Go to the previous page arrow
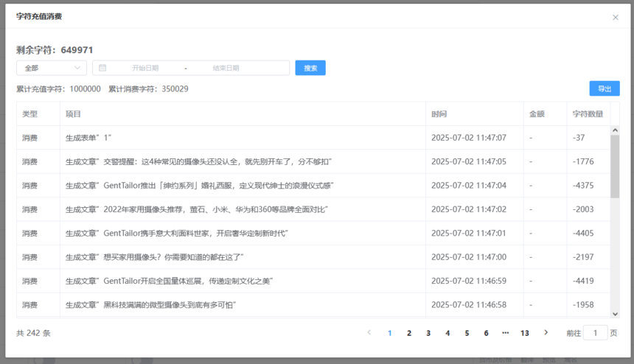 (x=369, y=332)
